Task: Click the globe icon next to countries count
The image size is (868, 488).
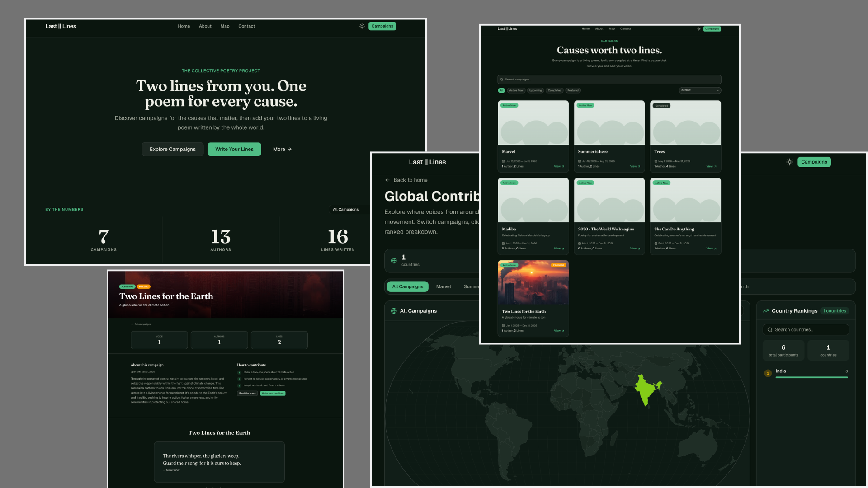Action: tap(394, 261)
